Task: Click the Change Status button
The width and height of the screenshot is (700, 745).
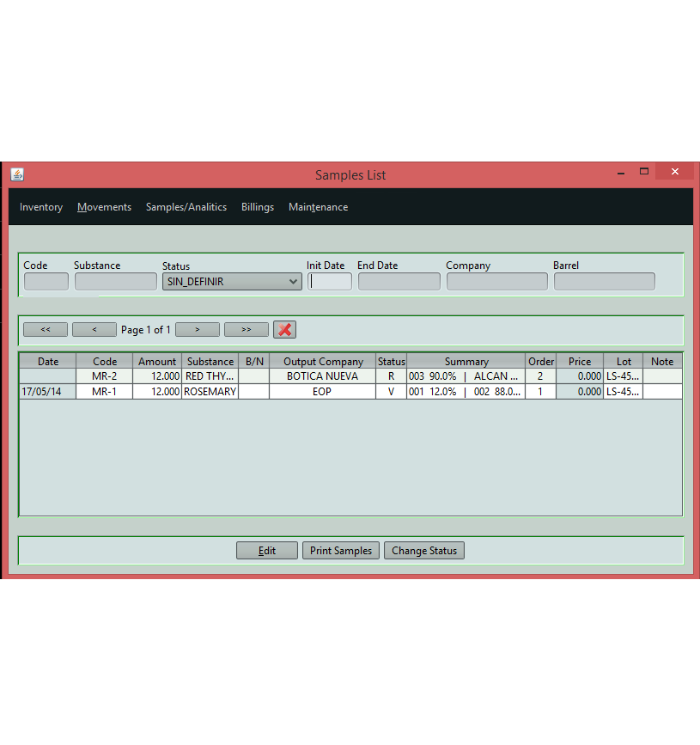Action: point(424,550)
